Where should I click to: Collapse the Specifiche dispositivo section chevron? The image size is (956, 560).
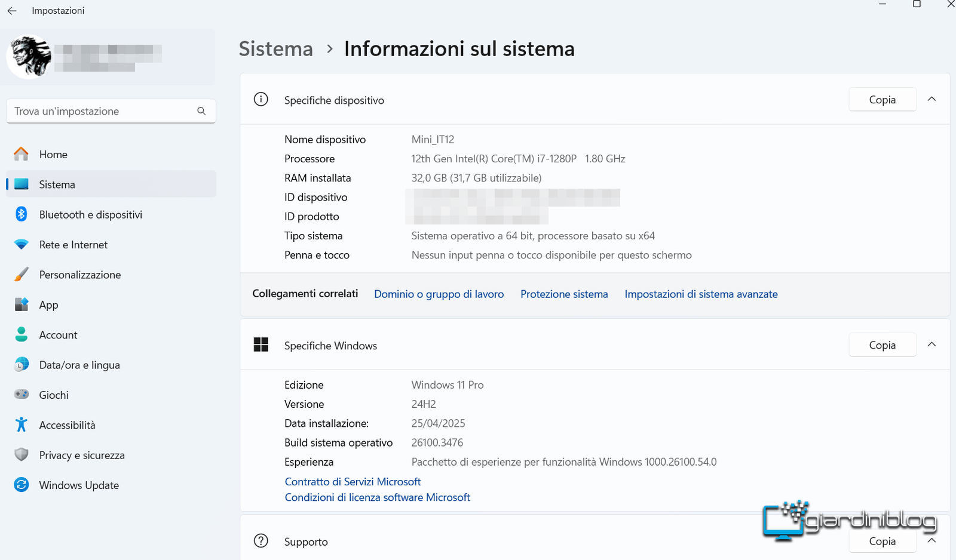point(932,99)
